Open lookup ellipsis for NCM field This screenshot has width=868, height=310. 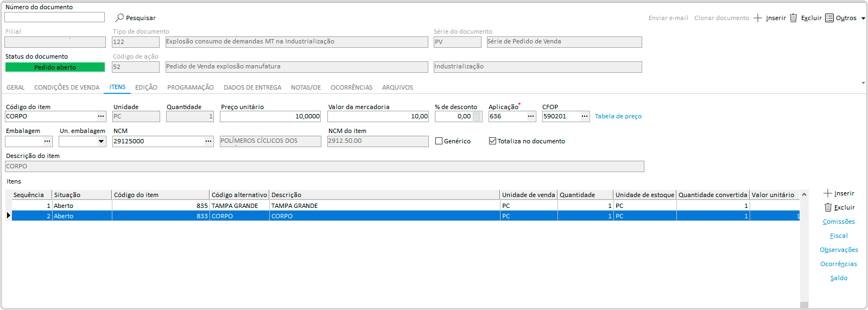pyautogui.click(x=208, y=141)
